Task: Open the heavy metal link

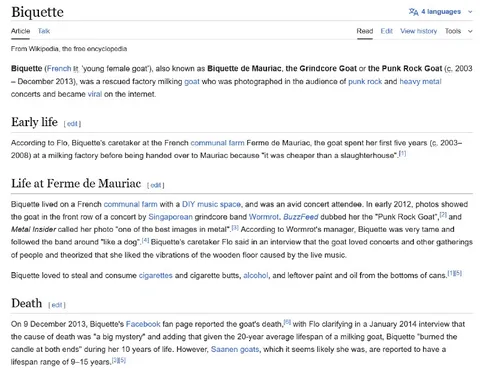Action: click(x=420, y=81)
